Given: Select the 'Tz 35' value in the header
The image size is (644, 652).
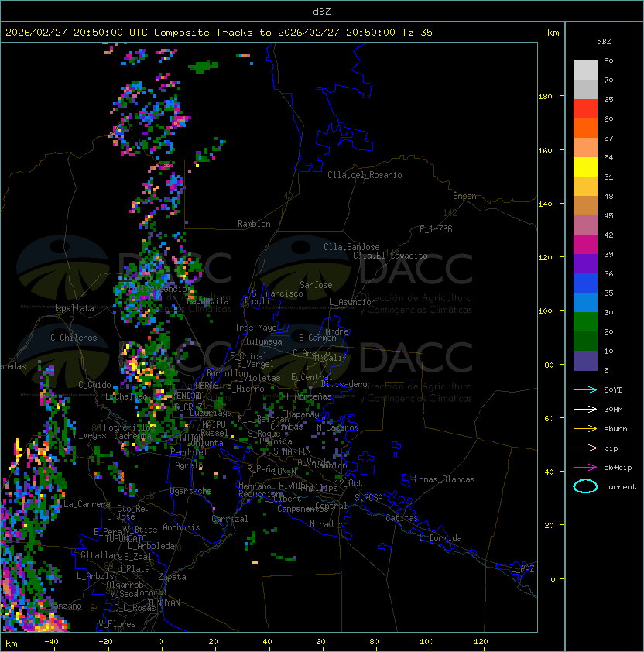Looking at the screenshot, I should pos(417,33).
